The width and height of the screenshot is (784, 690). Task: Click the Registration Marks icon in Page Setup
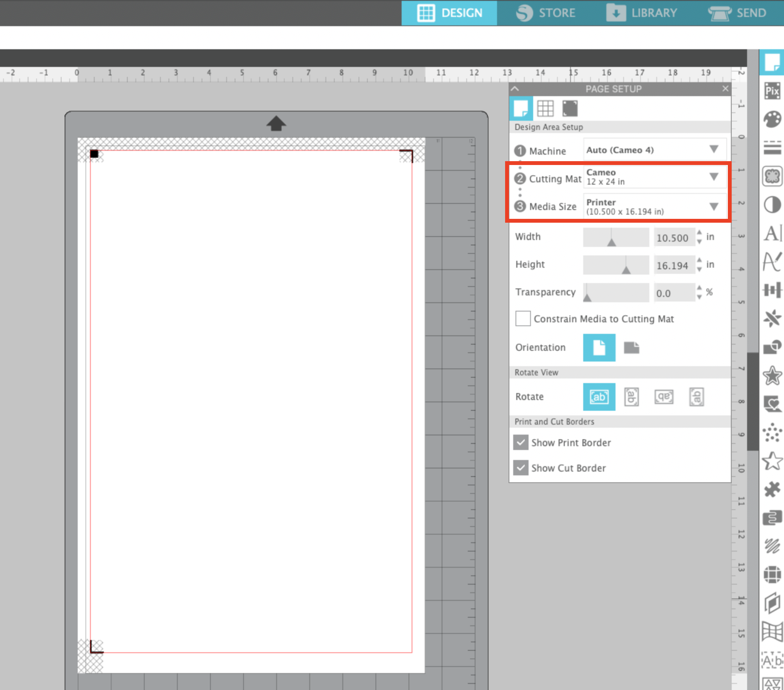click(570, 108)
